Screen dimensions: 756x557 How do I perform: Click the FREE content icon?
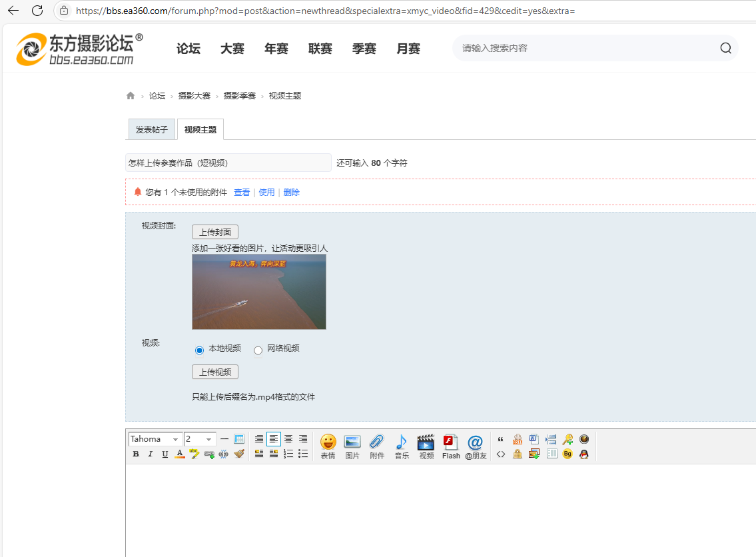[x=518, y=439]
